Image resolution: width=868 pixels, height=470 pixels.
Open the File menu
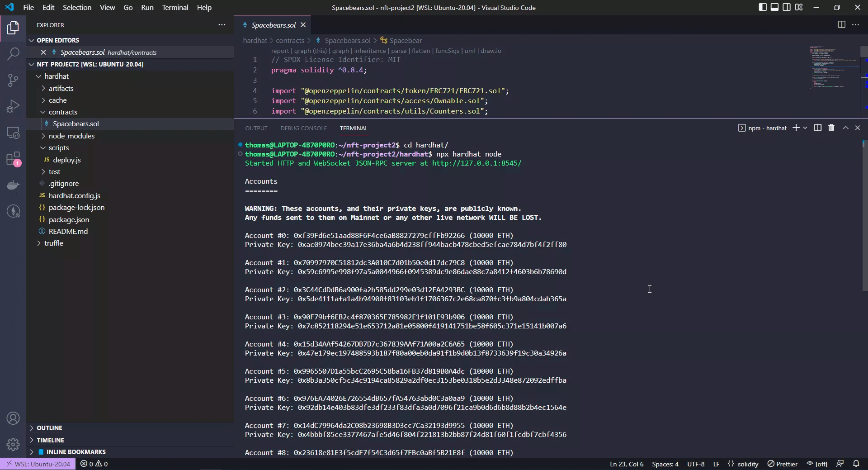click(28, 7)
